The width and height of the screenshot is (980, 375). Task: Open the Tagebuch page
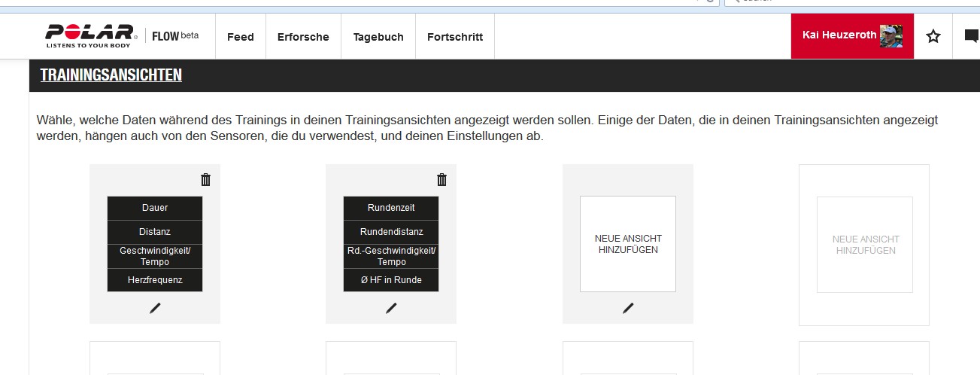tap(378, 37)
